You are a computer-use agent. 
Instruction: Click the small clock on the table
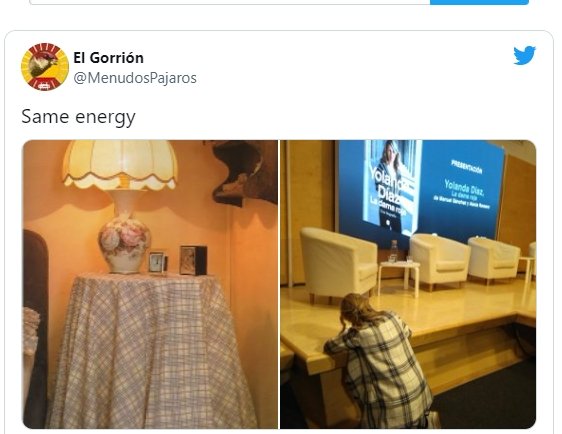click(157, 262)
